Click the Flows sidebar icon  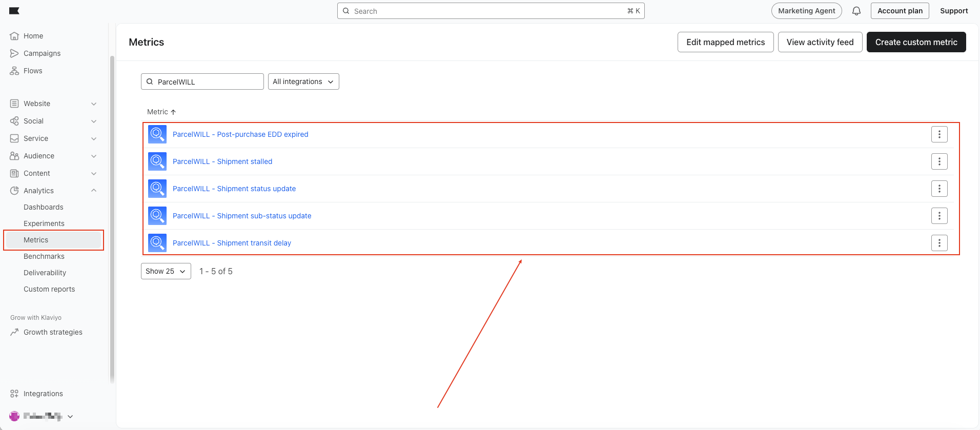(x=14, y=71)
